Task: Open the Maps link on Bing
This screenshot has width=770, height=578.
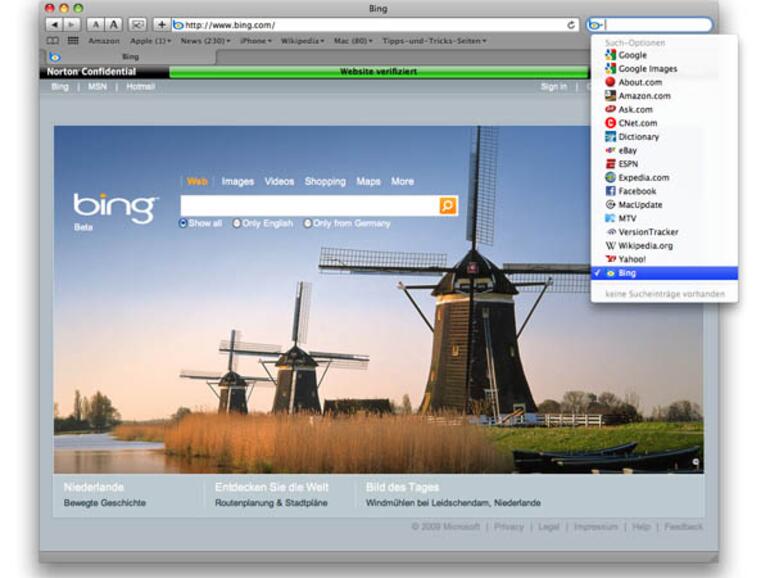Action: 368,181
